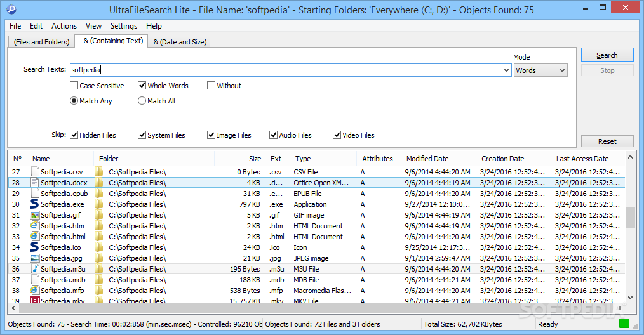
Task: Click the Attributes column header
Action: pyautogui.click(x=379, y=159)
